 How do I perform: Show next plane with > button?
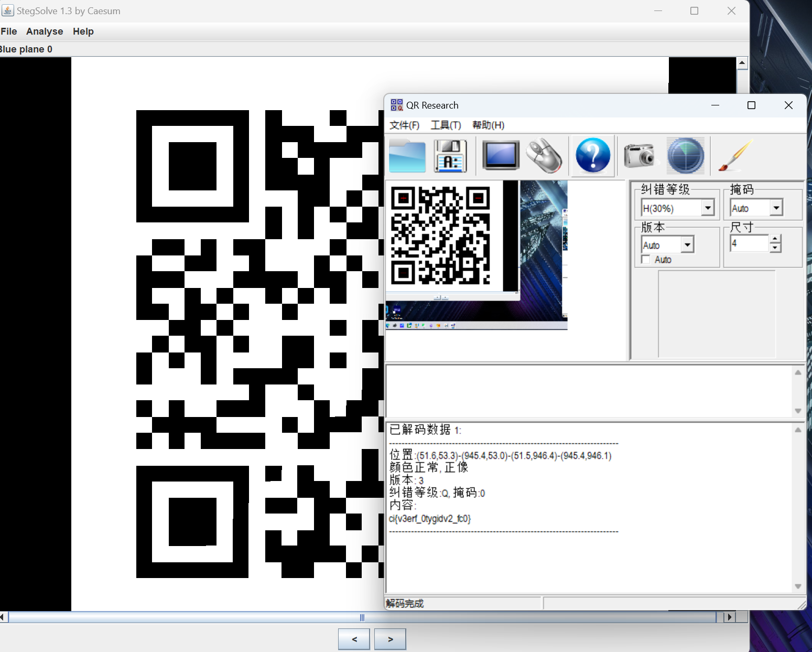click(390, 639)
